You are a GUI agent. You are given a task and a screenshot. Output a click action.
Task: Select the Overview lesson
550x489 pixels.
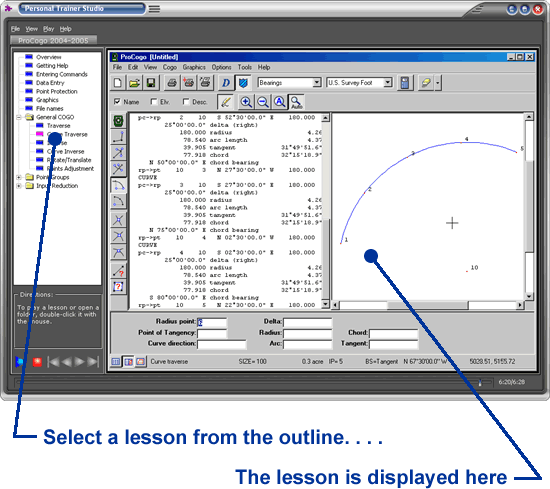pos(48,57)
